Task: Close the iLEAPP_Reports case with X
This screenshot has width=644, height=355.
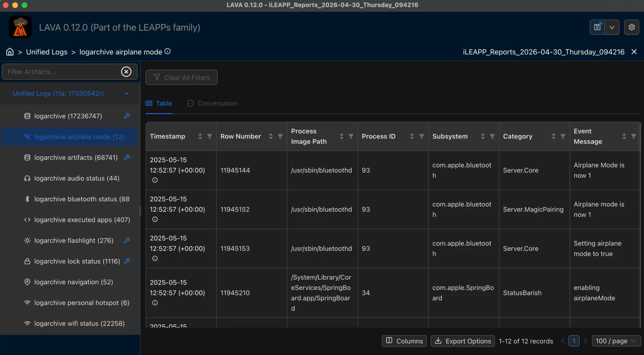Action: [x=634, y=52]
